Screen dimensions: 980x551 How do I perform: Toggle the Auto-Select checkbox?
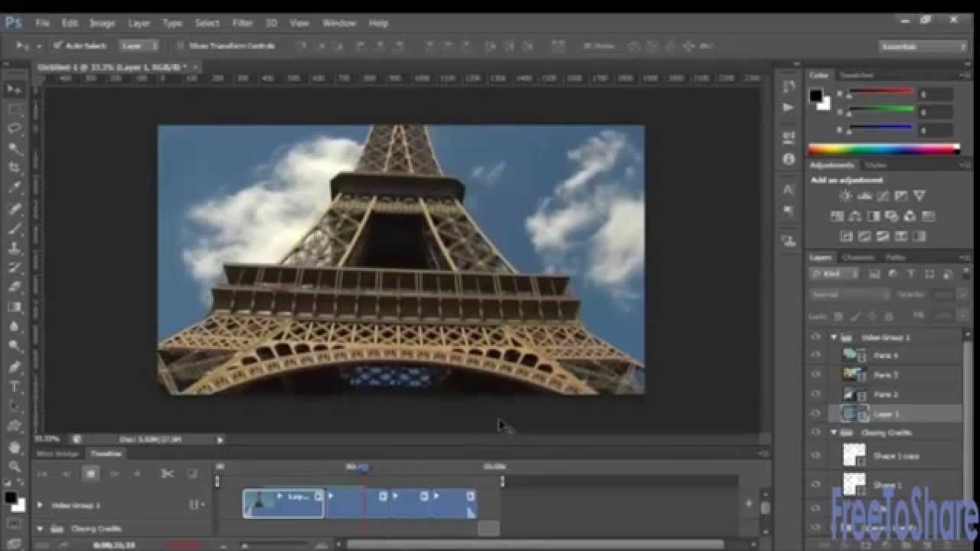pyautogui.click(x=58, y=46)
